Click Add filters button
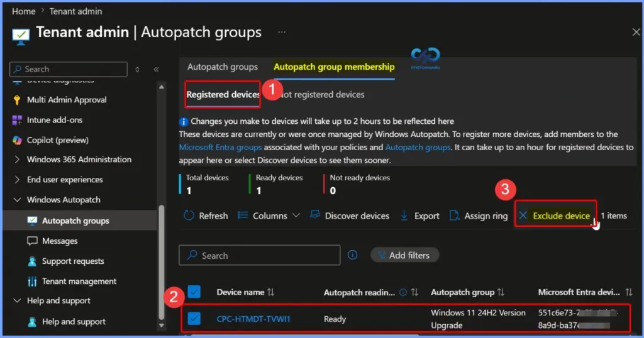The image size is (644, 338). tap(404, 255)
